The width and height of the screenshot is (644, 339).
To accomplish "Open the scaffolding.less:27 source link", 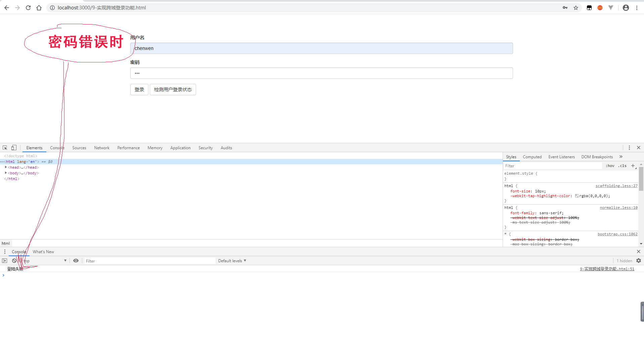I will [616, 186].
